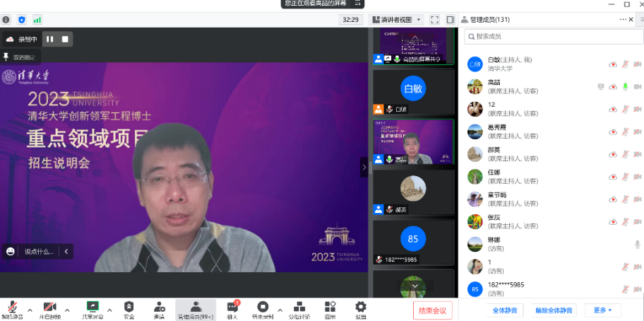The image size is (644, 321).
Task: Check the green network signal icon
Action: coord(37,19)
